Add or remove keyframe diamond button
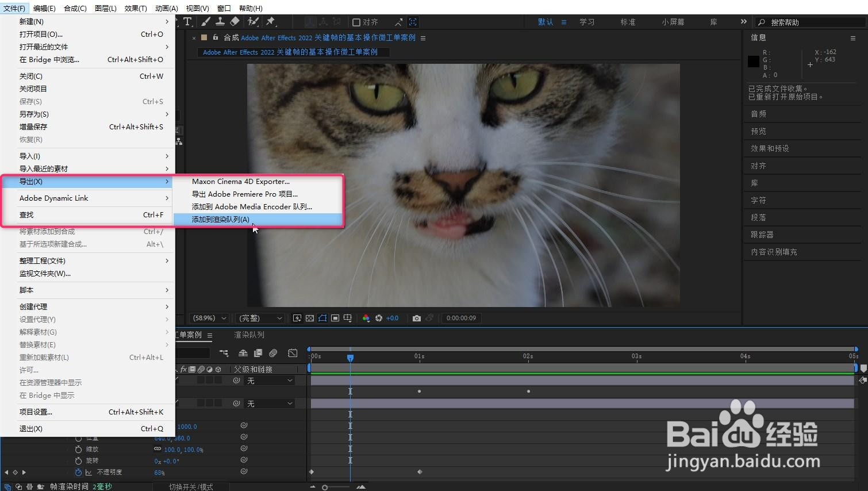Screen dimensions: 868x491 15,472
